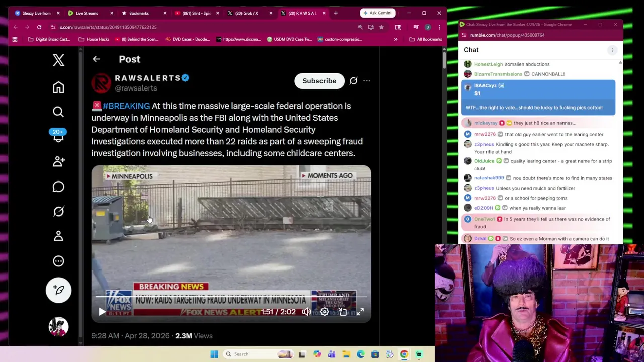Click username HonestLeigh in Rumble chat
Screen dimensions: 644x362
tap(489, 64)
